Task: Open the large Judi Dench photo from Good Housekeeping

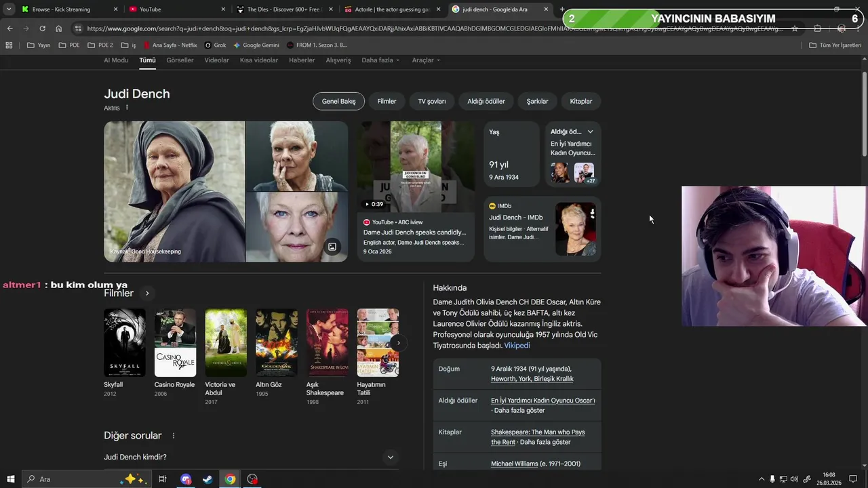Action: (174, 192)
